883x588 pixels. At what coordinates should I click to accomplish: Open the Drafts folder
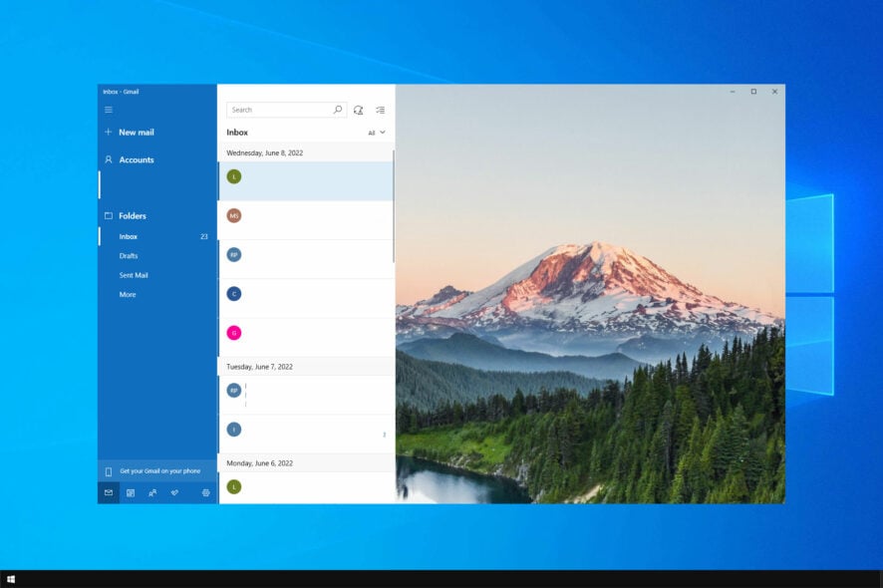pyautogui.click(x=130, y=255)
